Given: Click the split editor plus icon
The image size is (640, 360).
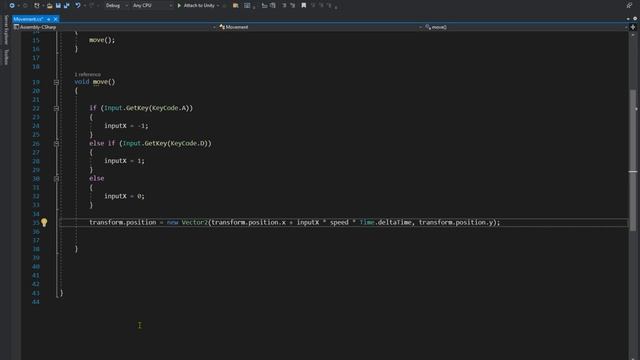Looking at the screenshot, I should click(x=633, y=27).
